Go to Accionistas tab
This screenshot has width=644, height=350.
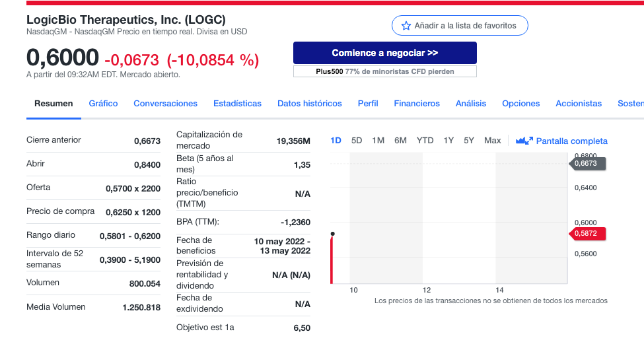pyautogui.click(x=579, y=104)
